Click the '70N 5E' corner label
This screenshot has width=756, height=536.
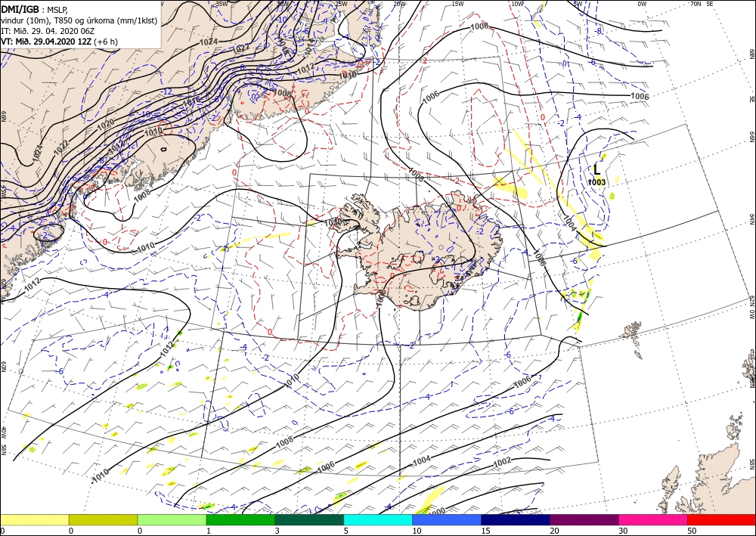pos(702,4)
